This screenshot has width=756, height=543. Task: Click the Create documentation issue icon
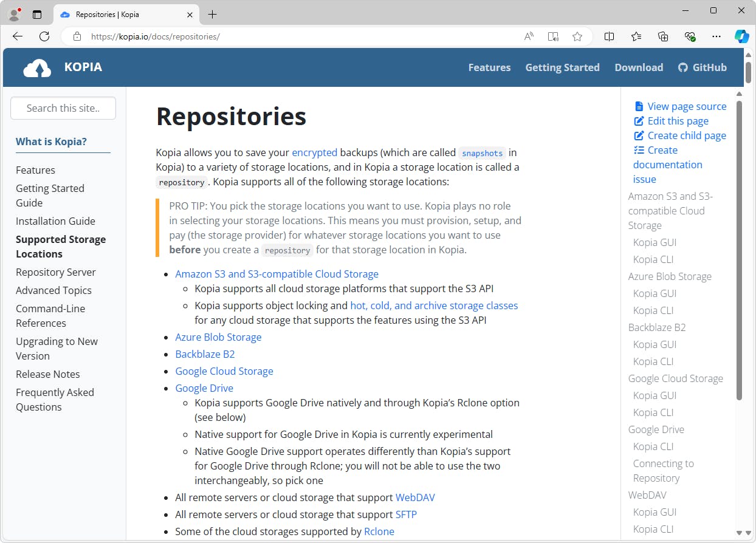(639, 150)
